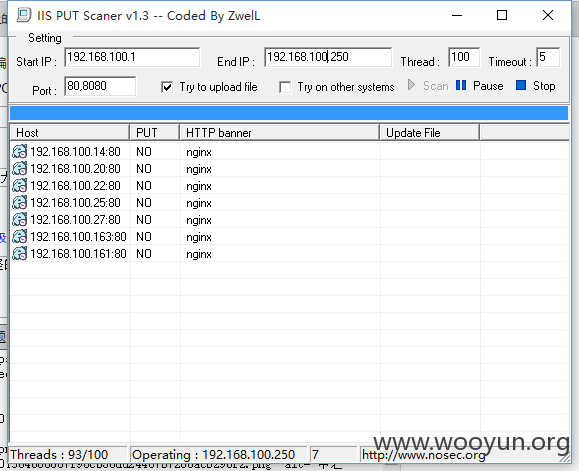Click the Threads : 93/100 status entry
The image size is (579, 471).
[x=68, y=454]
